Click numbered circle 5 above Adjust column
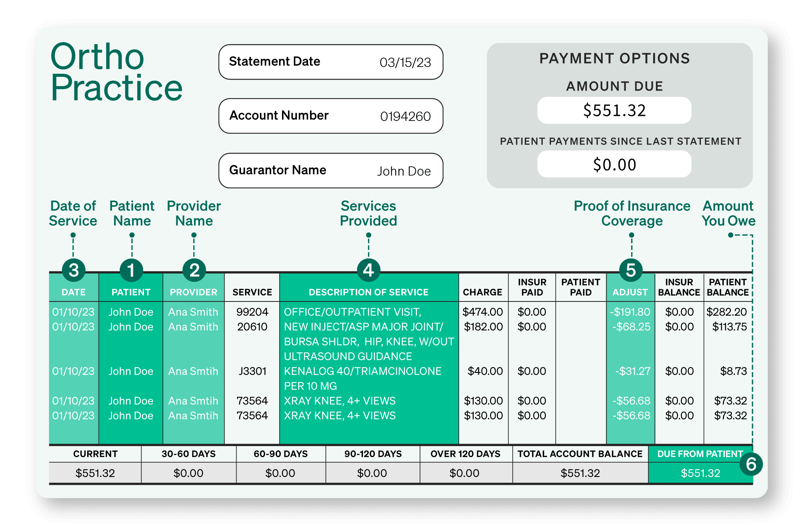805x532 pixels. pos(631,270)
